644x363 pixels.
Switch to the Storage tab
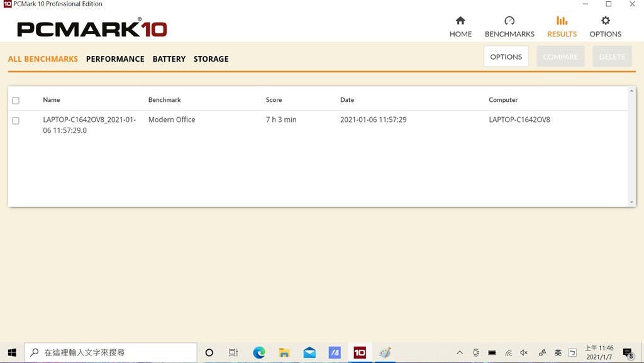(x=211, y=59)
